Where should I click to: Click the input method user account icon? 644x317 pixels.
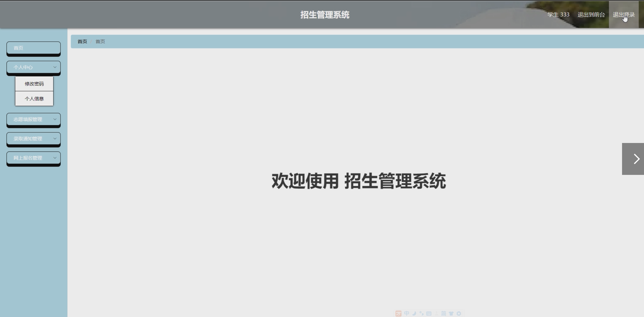point(436,314)
